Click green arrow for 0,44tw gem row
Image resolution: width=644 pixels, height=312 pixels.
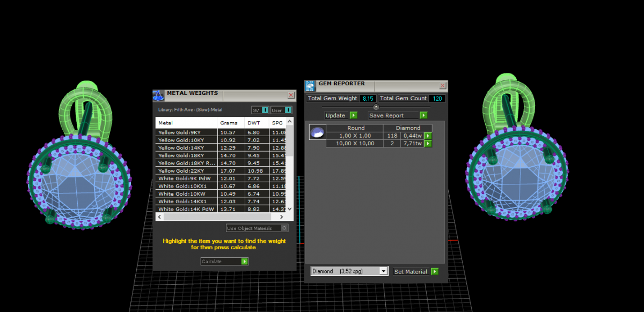[428, 136]
